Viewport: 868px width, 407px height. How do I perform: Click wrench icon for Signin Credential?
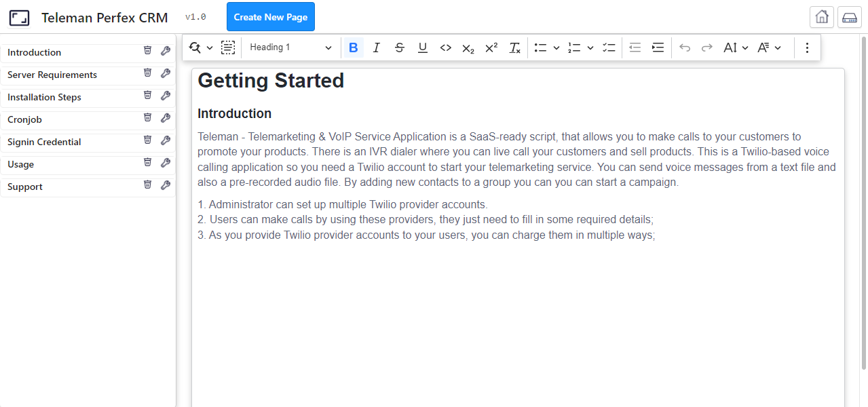pyautogui.click(x=165, y=140)
